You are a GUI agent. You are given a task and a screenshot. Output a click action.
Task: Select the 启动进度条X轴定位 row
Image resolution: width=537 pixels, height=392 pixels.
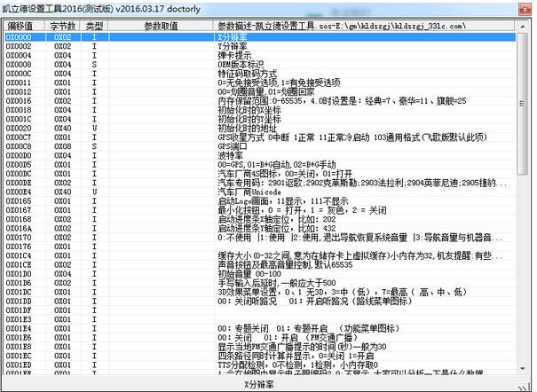[259, 219]
